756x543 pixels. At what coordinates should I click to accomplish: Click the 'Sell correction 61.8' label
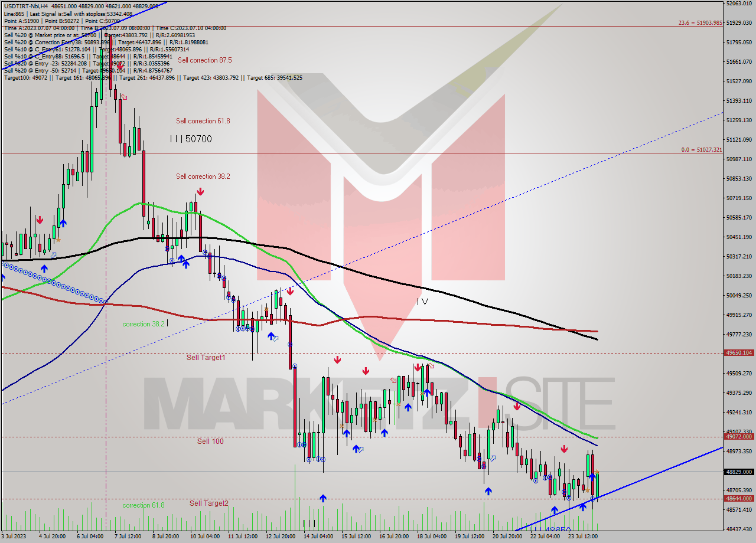(203, 121)
